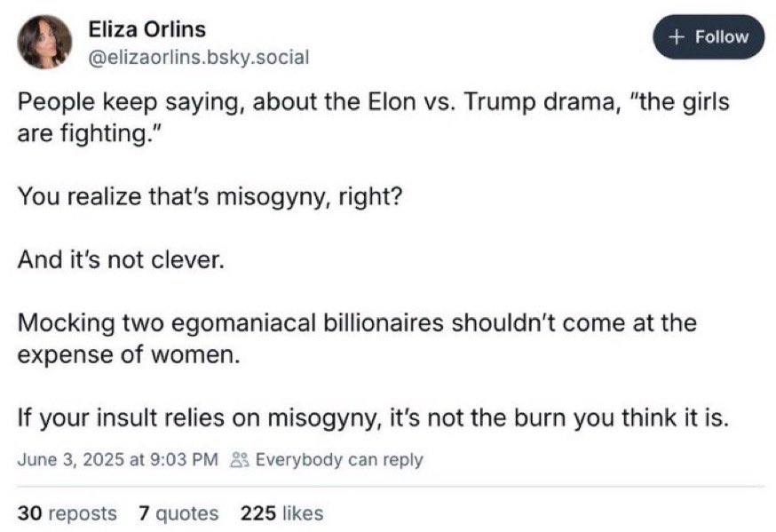Screen dimensions: 776x532
Task: Click the Follow button
Action: coord(708,36)
